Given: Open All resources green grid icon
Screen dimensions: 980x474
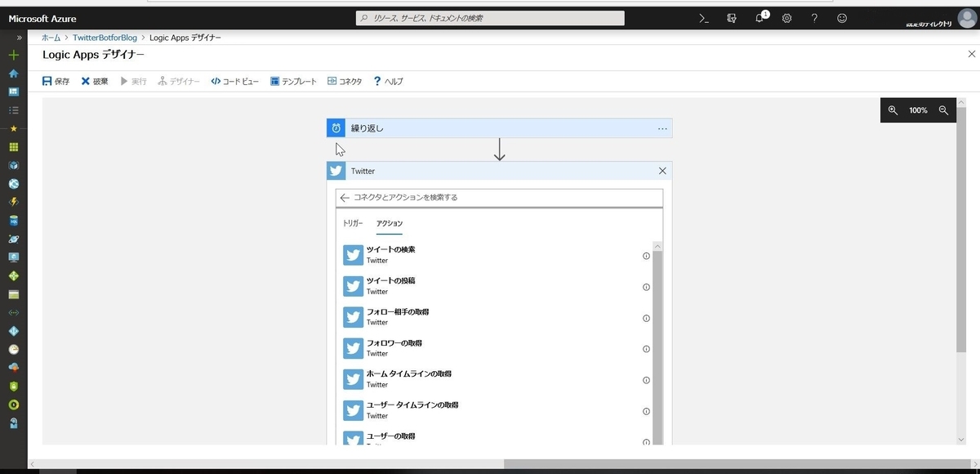Looking at the screenshot, I should (13, 147).
